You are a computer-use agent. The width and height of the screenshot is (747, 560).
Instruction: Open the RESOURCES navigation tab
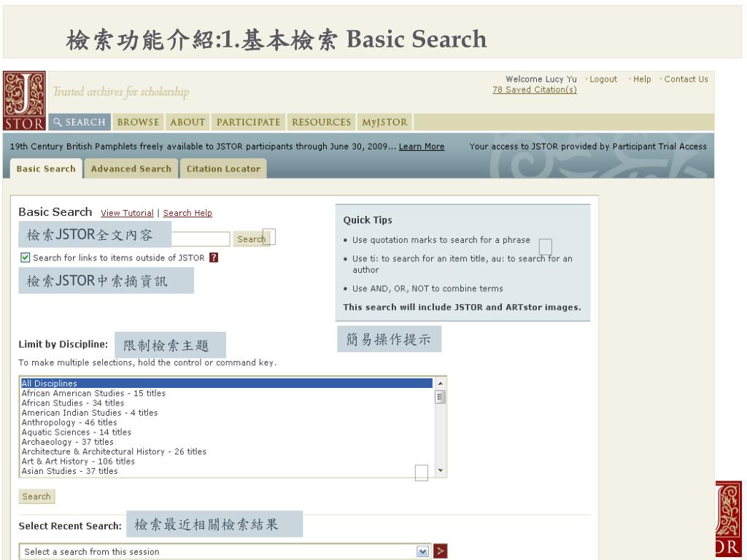pos(321,122)
